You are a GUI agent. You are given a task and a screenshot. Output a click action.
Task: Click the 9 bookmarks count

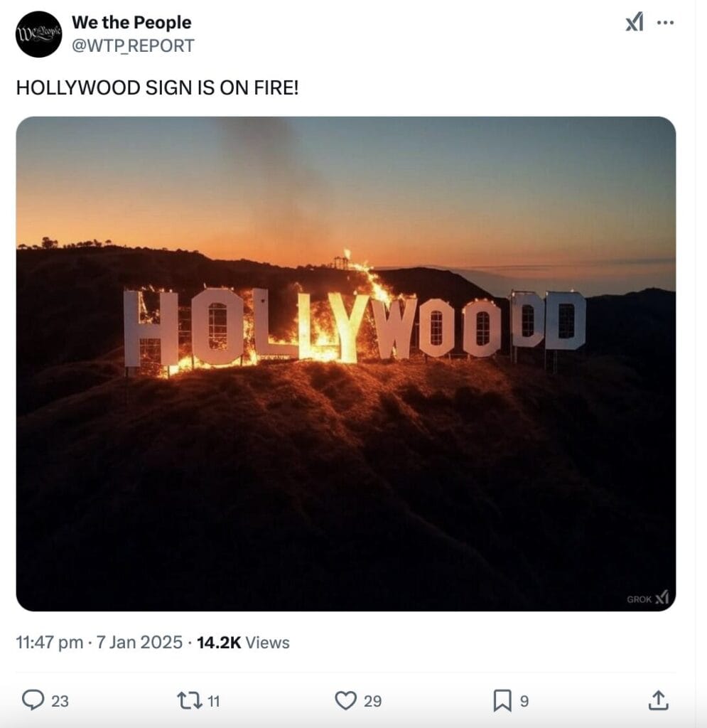(x=524, y=701)
